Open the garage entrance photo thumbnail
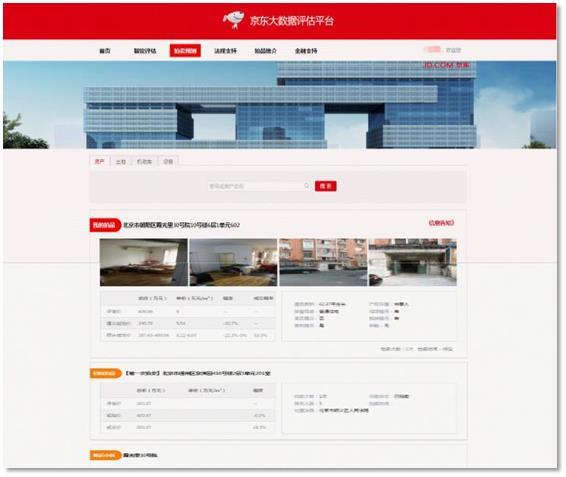Viewport: 566px width, 477px height. pyautogui.click(x=413, y=262)
